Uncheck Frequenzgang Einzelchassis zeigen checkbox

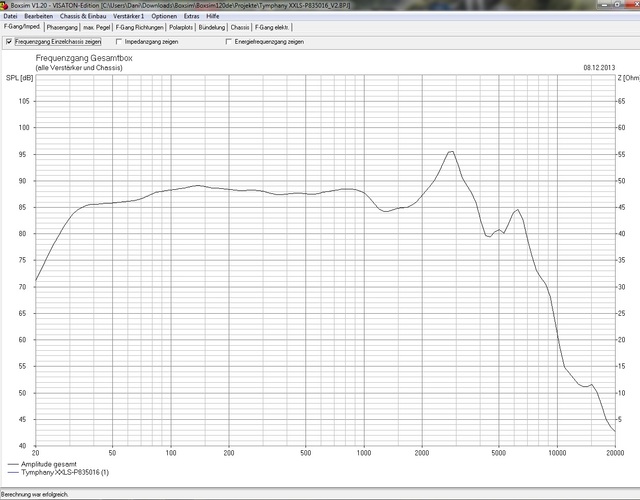[9, 42]
